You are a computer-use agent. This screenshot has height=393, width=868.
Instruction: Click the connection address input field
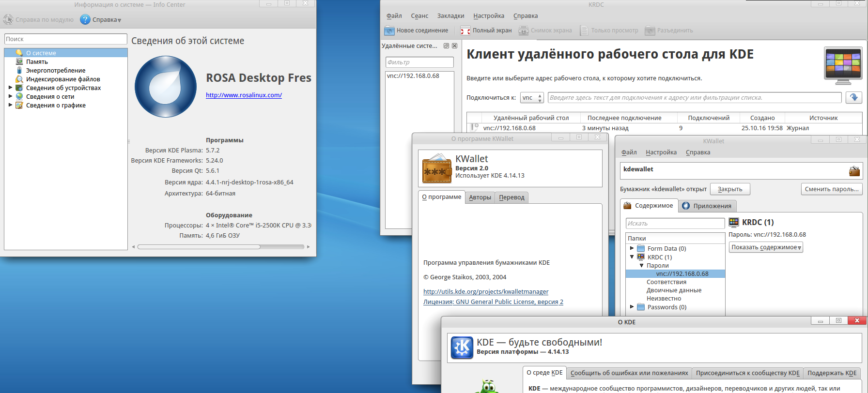click(x=694, y=98)
